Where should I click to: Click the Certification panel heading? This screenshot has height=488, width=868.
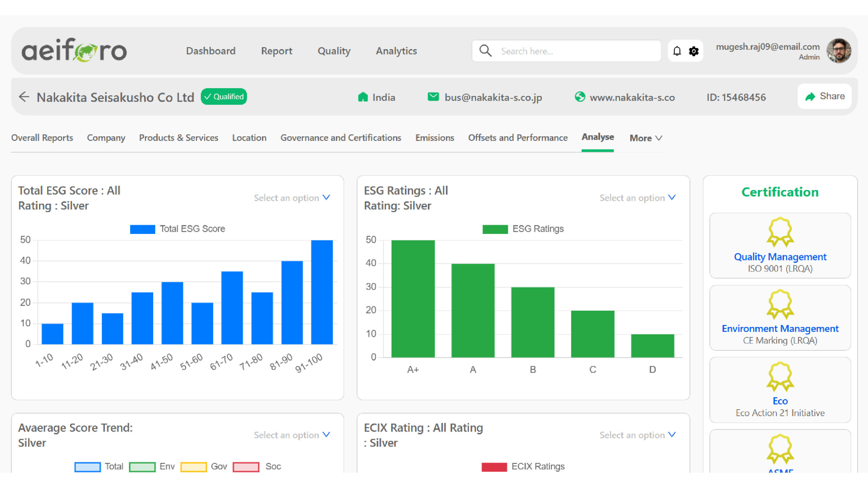tap(780, 192)
